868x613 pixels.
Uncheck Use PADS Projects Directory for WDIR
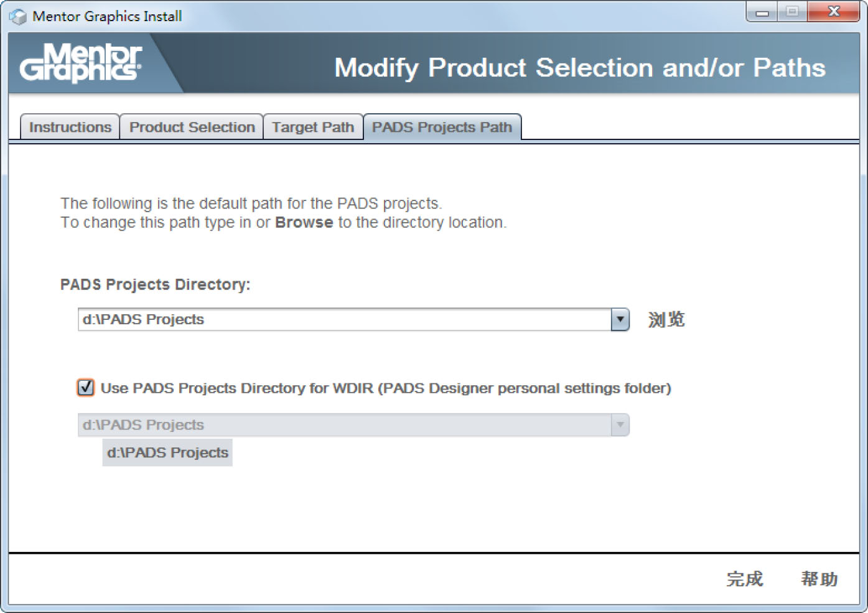point(86,388)
